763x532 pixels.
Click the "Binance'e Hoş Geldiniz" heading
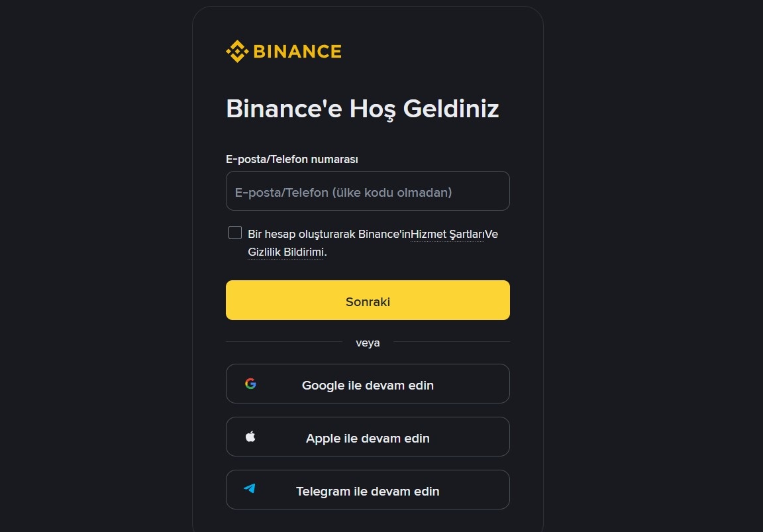pos(362,109)
